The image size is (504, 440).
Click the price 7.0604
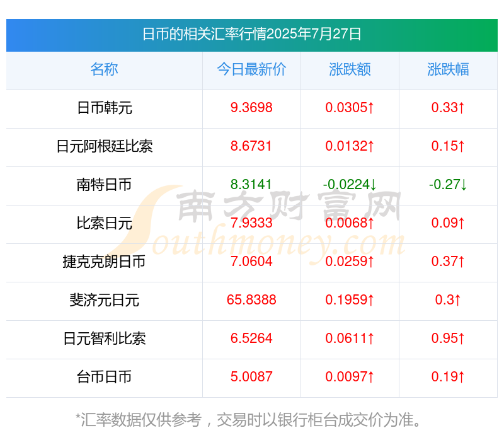(x=251, y=261)
